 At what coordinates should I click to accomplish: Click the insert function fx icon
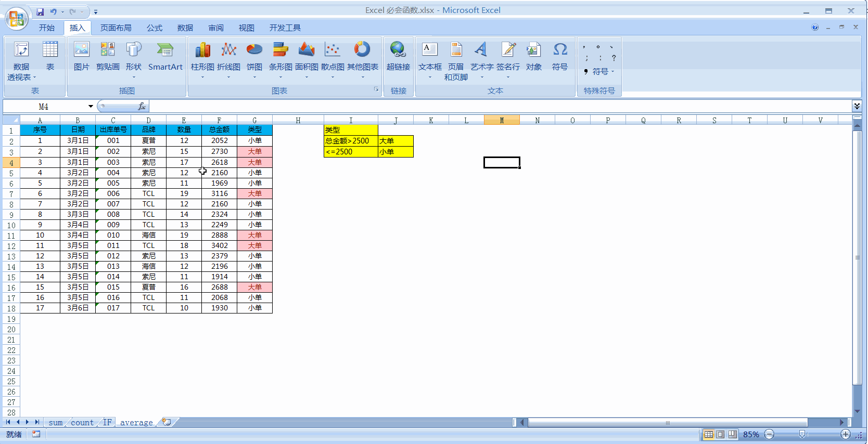[142, 107]
